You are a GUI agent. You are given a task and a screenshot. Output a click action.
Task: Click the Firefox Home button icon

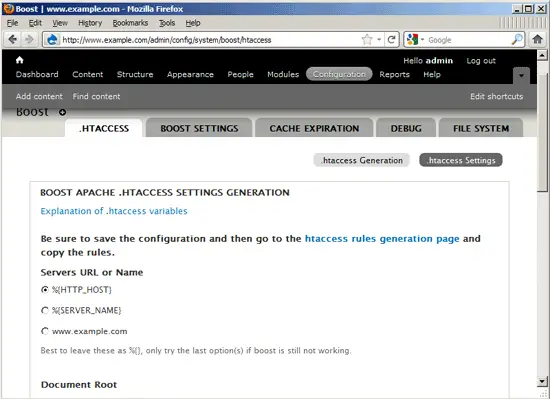tap(537, 39)
